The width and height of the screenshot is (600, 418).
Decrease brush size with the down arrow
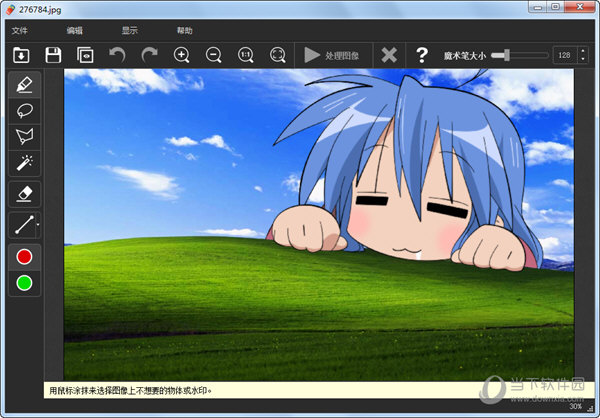coord(583,60)
